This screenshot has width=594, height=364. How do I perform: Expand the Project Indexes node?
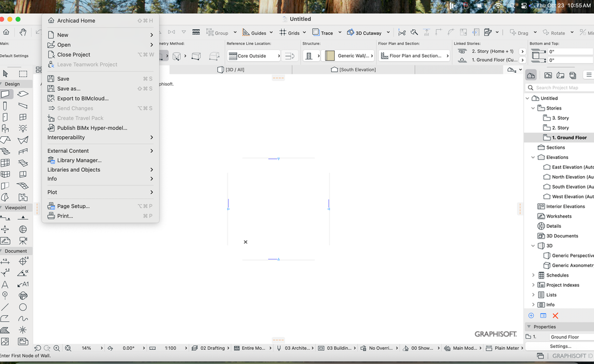(x=533, y=285)
